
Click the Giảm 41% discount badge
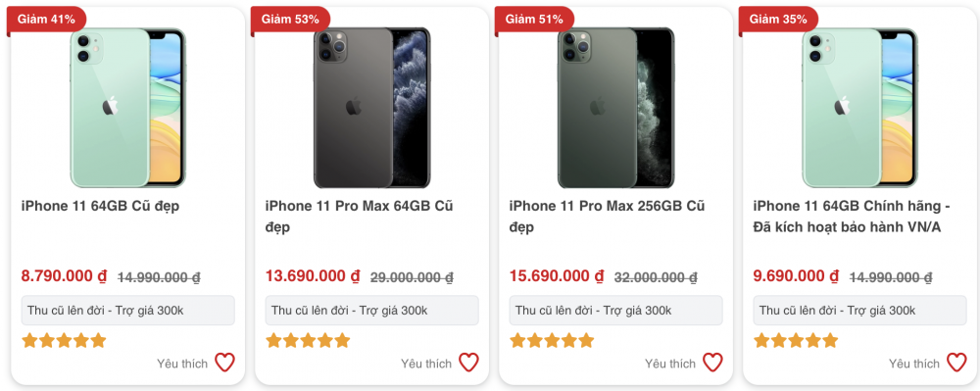[x=46, y=20]
